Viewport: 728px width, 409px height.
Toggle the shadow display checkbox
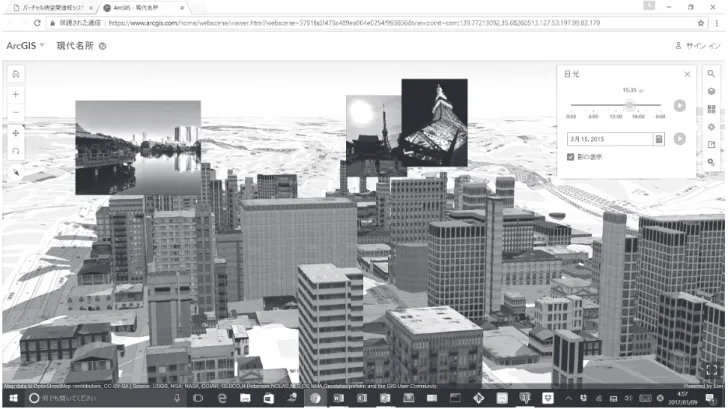click(x=570, y=157)
